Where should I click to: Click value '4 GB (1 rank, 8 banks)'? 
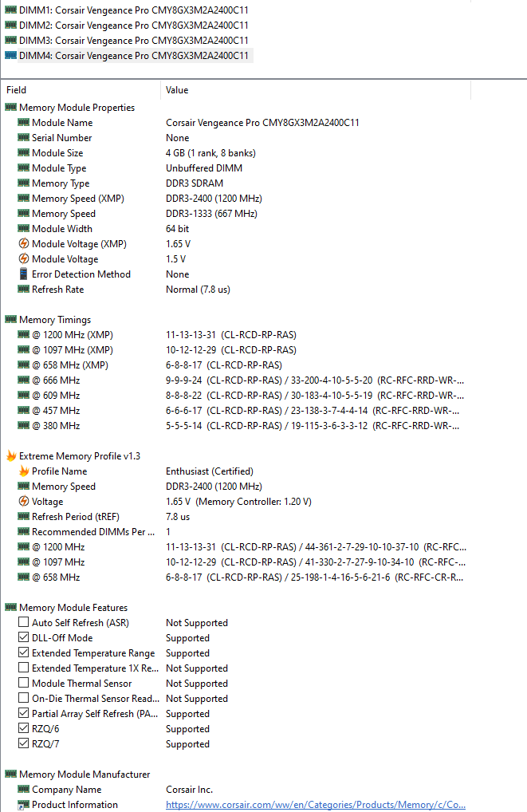(210, 153)
